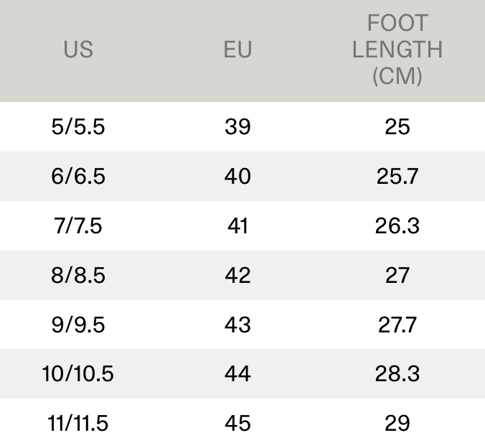
Task: Select the US size 11/11.5 cell
Action: point(78,424)
